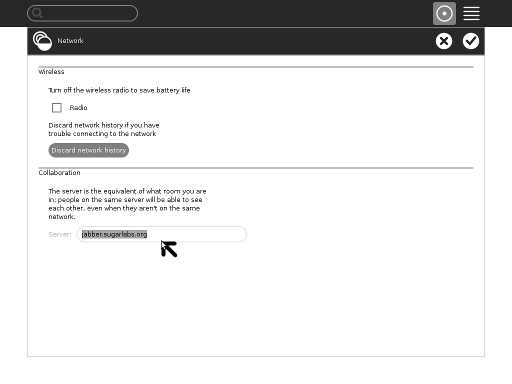Cancel changes with the X button
The height and width of the screenshot is (384, 512).
pyautogui.click(x=444, y=41)
